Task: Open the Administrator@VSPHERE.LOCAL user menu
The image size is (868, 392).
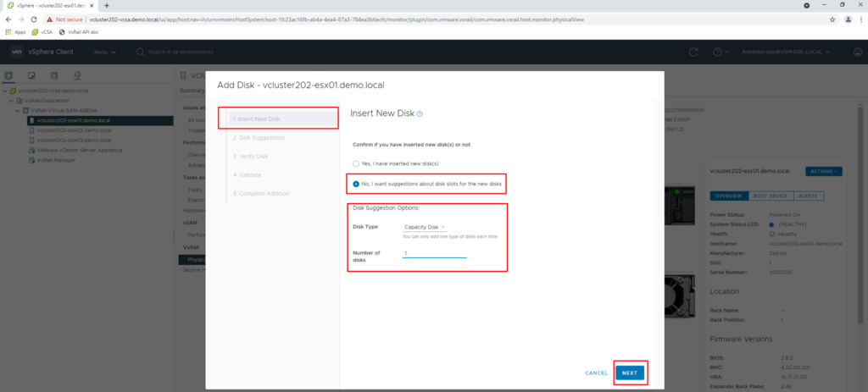Action: click(x=786, y=52)
